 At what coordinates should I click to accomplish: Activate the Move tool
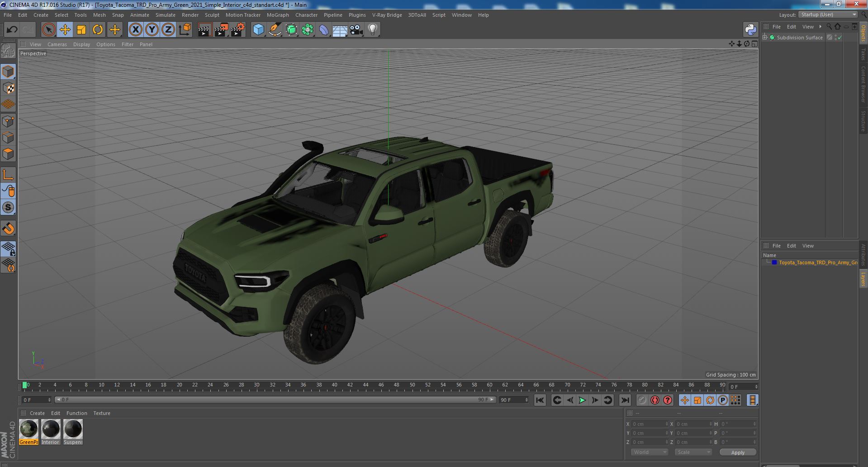65,30
